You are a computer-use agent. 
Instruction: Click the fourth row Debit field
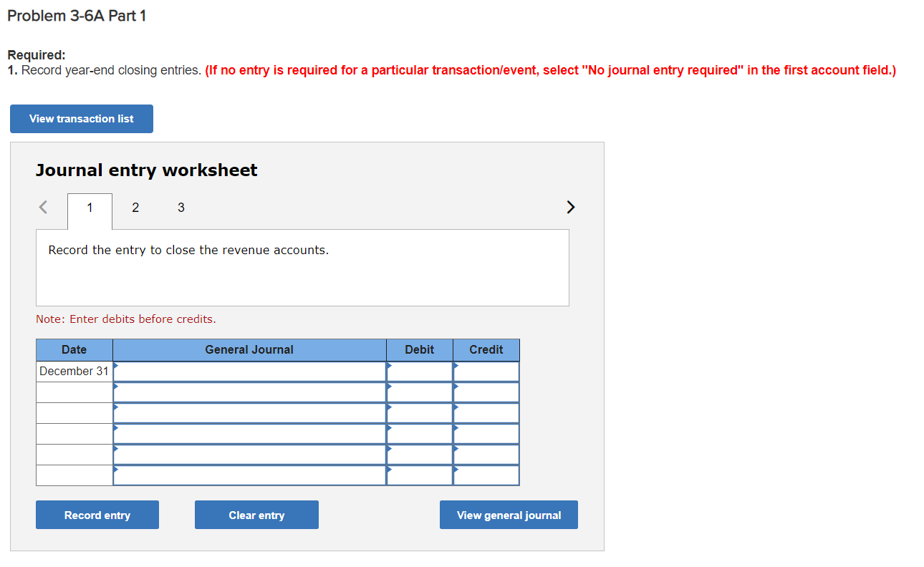pyautogui.click(x=420, y=434)
